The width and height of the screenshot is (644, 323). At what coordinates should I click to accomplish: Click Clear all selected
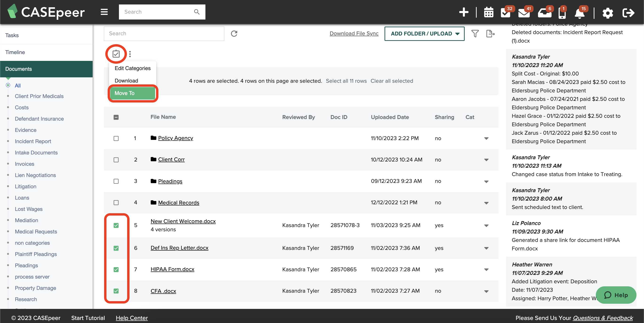click(392, 81)
